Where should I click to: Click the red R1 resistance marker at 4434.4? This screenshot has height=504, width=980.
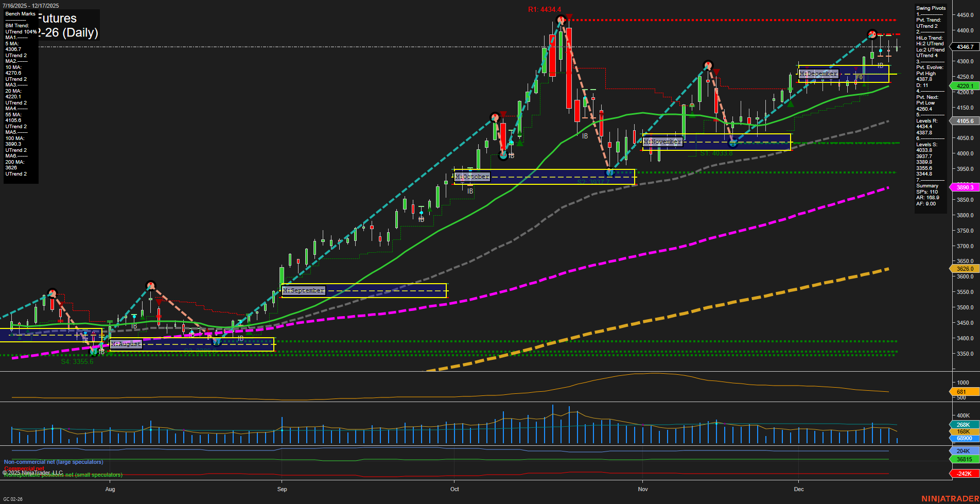[x=543, y=9]
